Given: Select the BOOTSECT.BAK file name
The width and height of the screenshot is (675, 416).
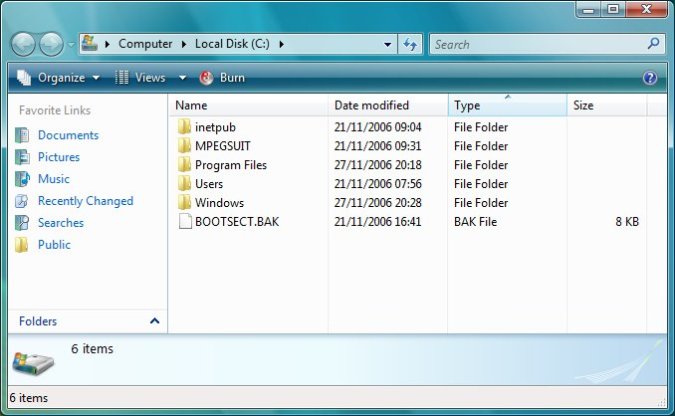Looking at the screenshot, I should click(237, 222).
